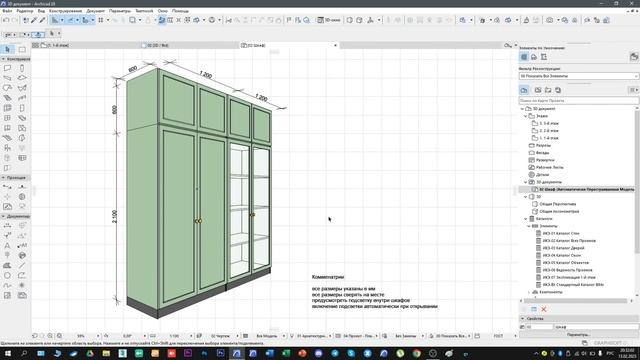Activate the Beam tool

[7, 78]
